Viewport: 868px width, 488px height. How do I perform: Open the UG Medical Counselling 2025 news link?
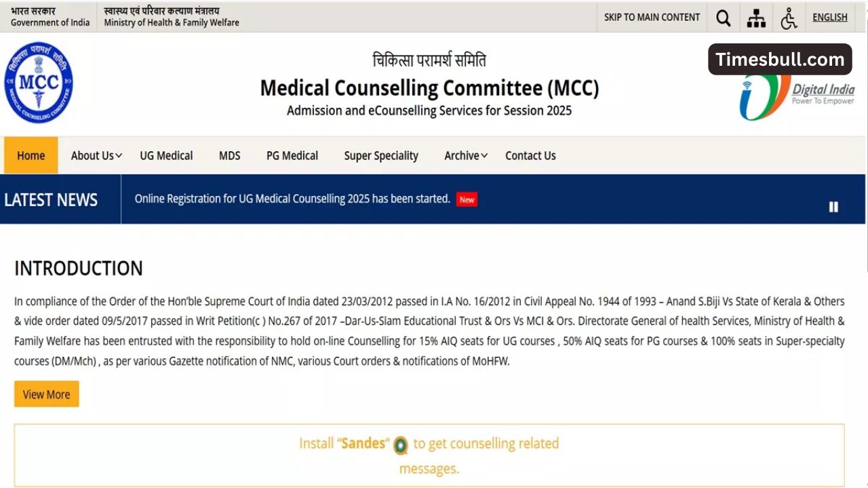(292, 199)
